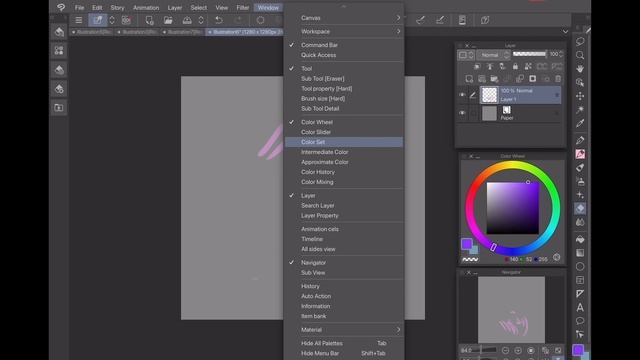Open the document tabs overflow chevron

565,31
